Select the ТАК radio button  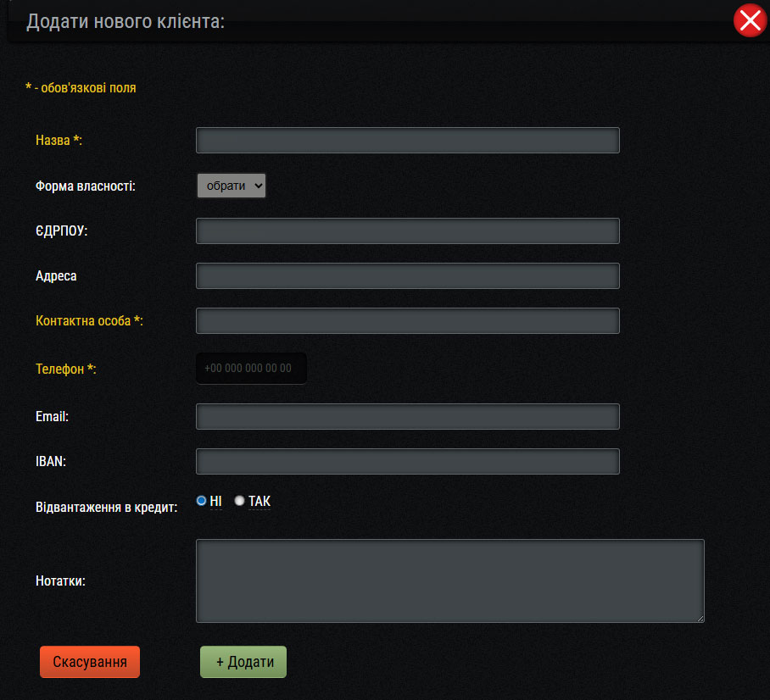coord(240,501)
